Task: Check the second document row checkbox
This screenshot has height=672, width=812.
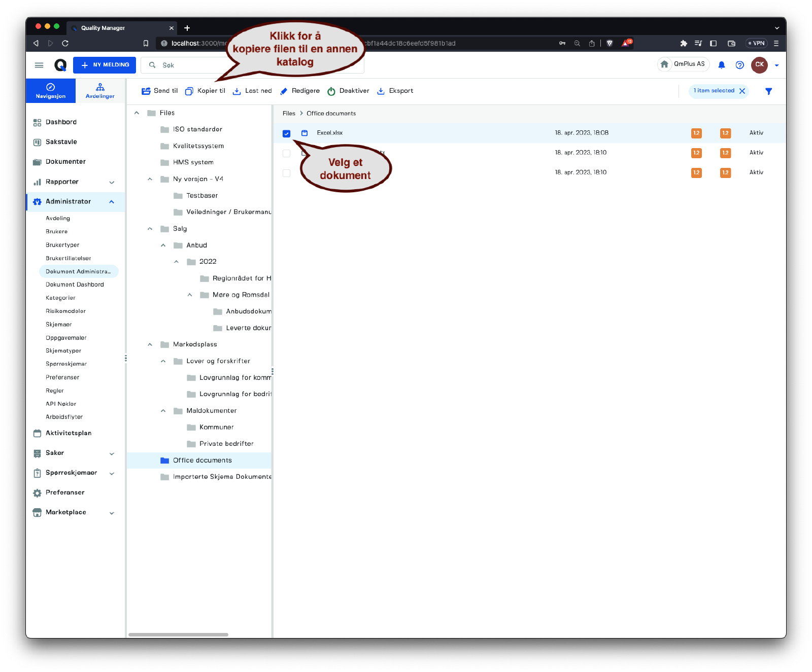Action: 287,153
